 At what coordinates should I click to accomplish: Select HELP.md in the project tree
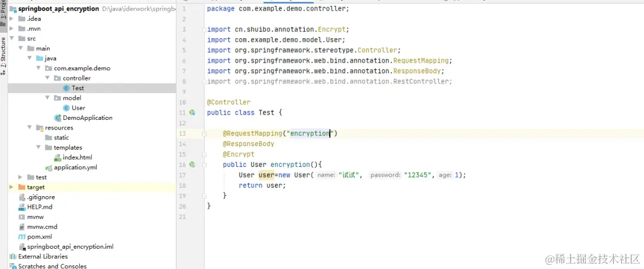tap(39, 207)
